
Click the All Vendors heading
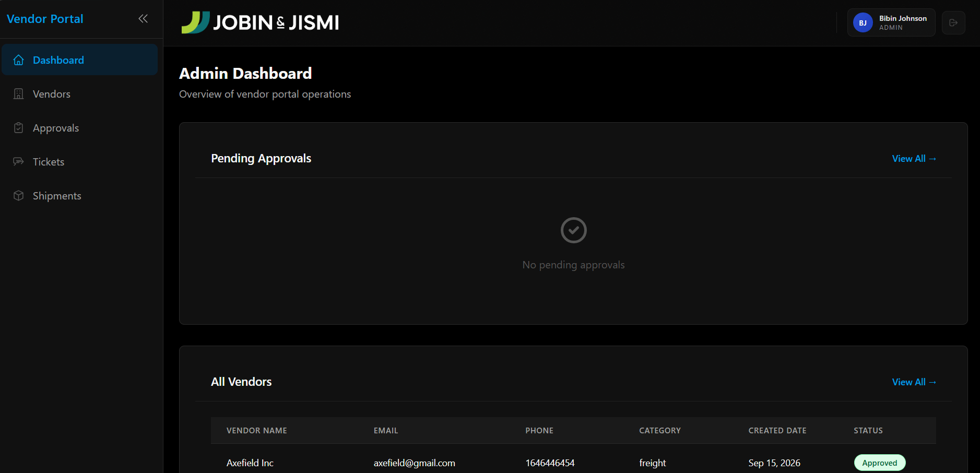click(x=241, y=382)
